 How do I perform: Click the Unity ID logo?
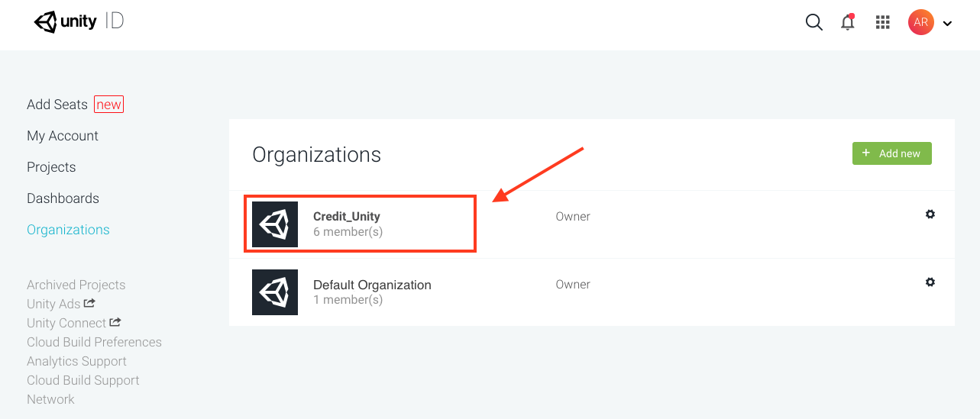click(79, 22)
